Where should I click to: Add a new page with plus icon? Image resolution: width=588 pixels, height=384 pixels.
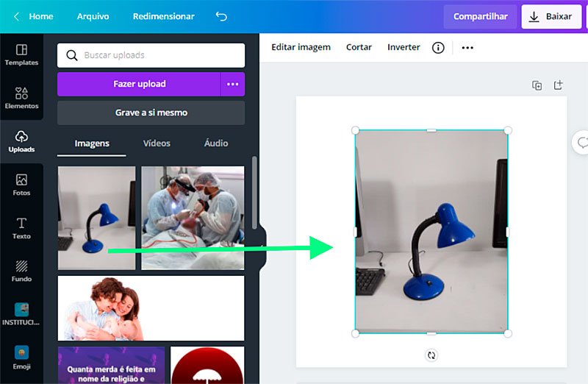(x=559, y=85)
